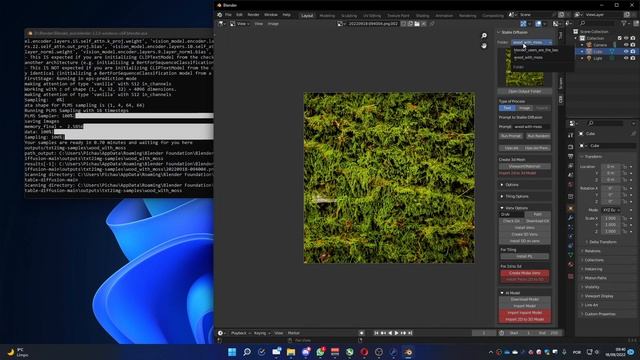Click the Open Output Folder button
Viewport: 640px width, 360px height.
(x=525, y=91)
